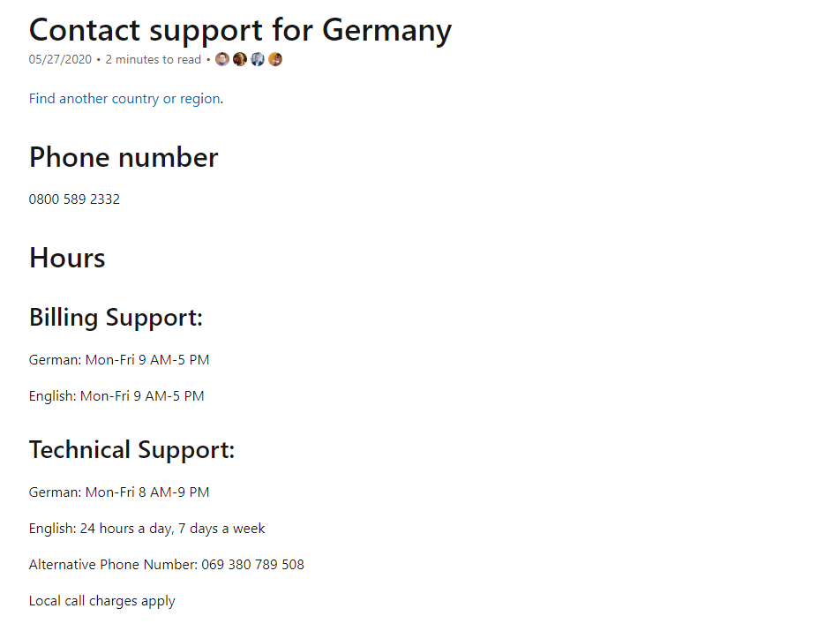This screenshot has height=631, width=840.
Task: Open the fourth contributor avatar with orange background
Action: 275,59
